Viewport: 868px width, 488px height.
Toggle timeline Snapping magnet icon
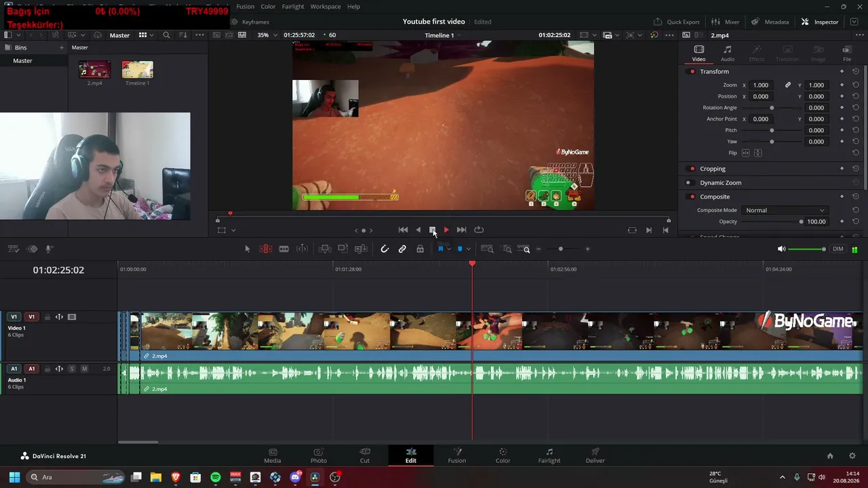[x=384, y=249]
